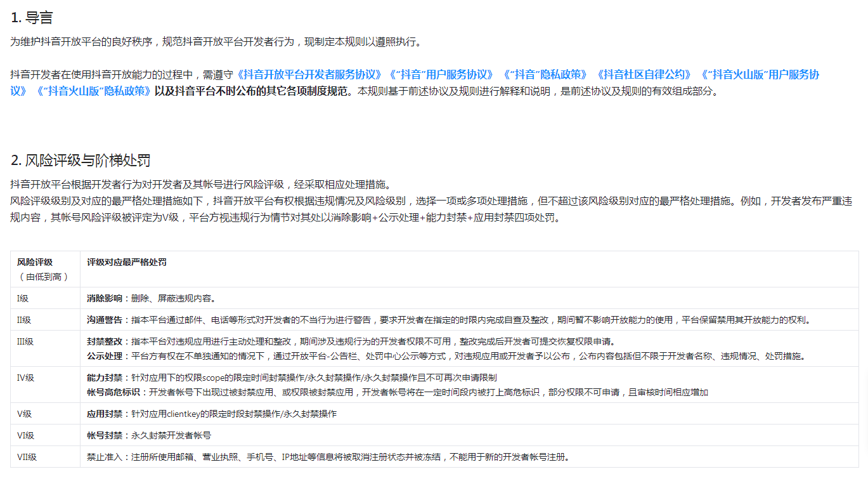Click the bold "封禁整改" label

[x=105, y=341]
